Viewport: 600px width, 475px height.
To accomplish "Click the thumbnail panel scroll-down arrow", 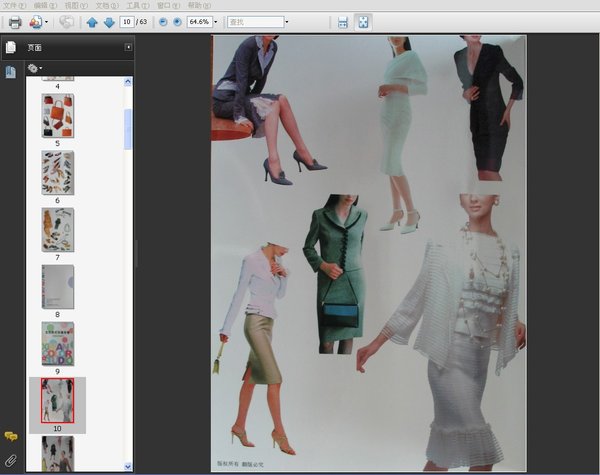I will (127, 466).
